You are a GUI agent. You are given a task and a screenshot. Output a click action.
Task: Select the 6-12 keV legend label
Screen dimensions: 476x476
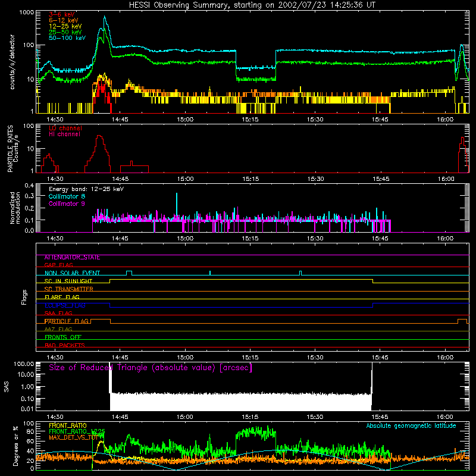pyautogui.click(x=63, y=20)
